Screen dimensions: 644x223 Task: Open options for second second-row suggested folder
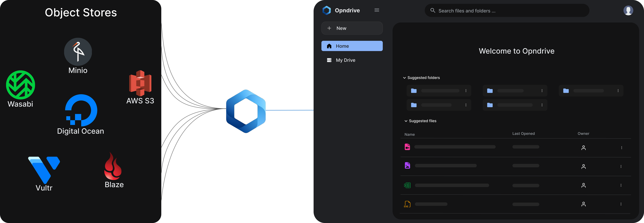pyautogui.click(x=542, y=105)
